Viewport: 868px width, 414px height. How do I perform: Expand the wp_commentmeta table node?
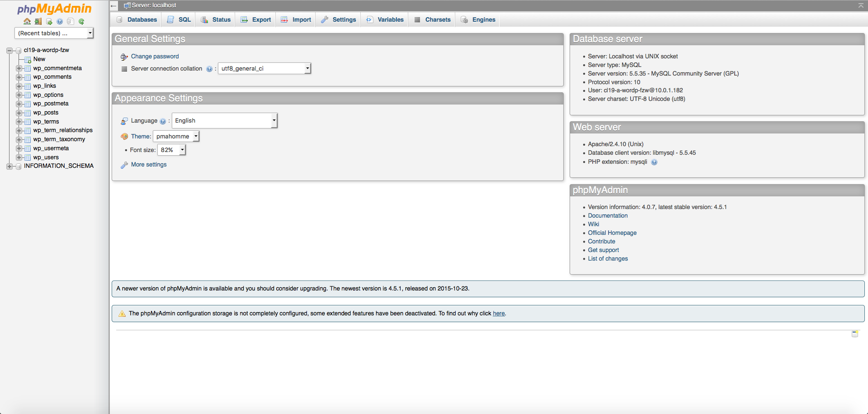tap(19, 68)
